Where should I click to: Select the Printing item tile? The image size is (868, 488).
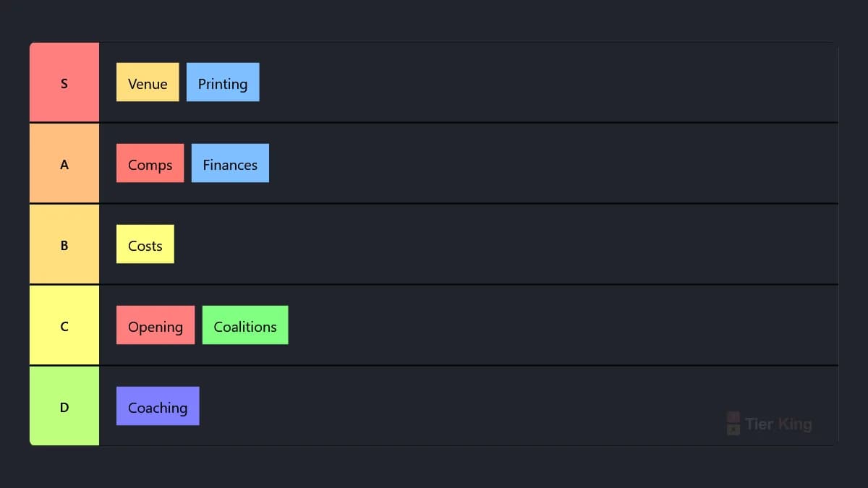click(x=223, y=82)
